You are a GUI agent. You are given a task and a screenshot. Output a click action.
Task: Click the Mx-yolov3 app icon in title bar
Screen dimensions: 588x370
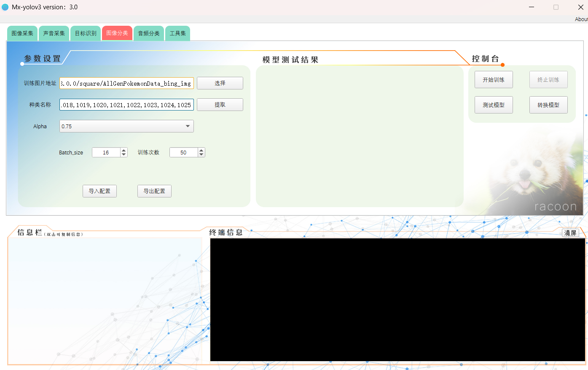pyautogui.click(x=5, y=7)
